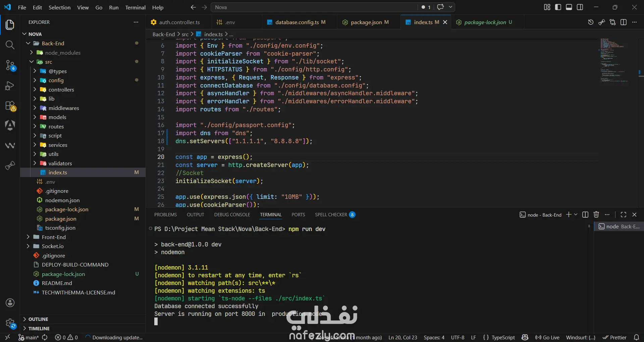The image size is (644, 342).
Task: Kill terminal with trash icon
Action: (596, 215)
